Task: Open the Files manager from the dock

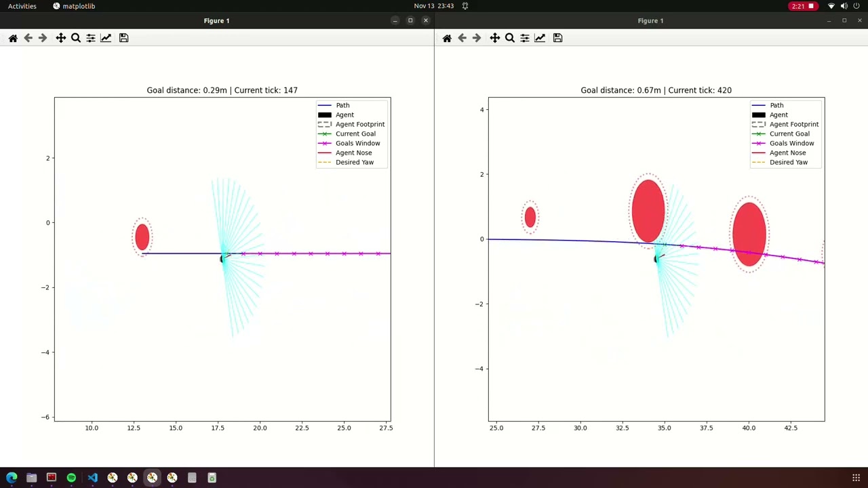Action: pos(31,478)
